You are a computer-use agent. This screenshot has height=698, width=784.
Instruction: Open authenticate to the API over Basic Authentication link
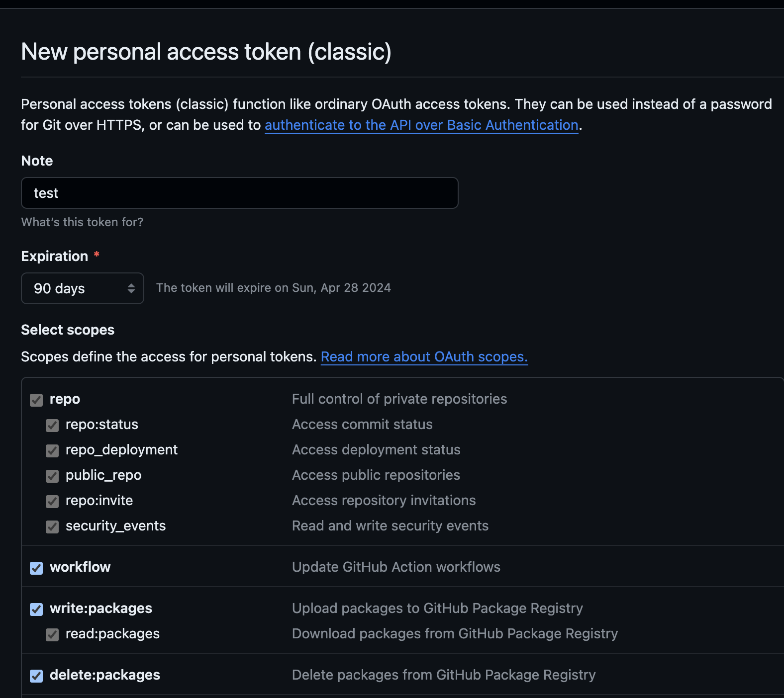pos(421,125)
